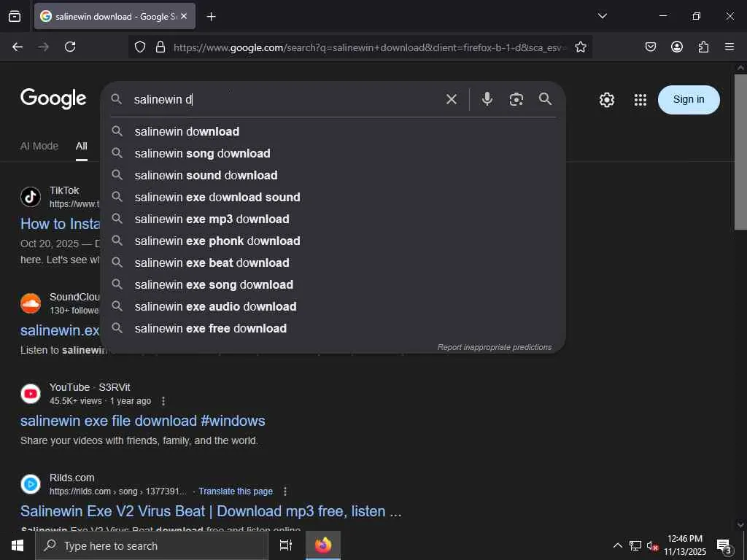Screen dimensions: 747x560
Task: Open 'salinewin exe file download #windows' link
Action: tap(142, 421)
